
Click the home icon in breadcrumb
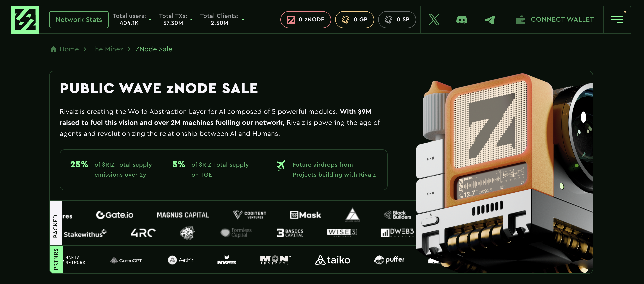(54, 49)
